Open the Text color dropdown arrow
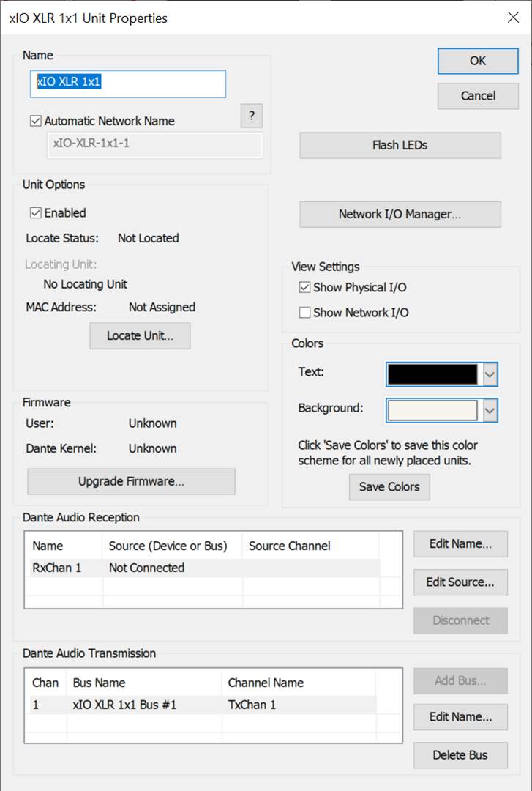 point(490,374)
